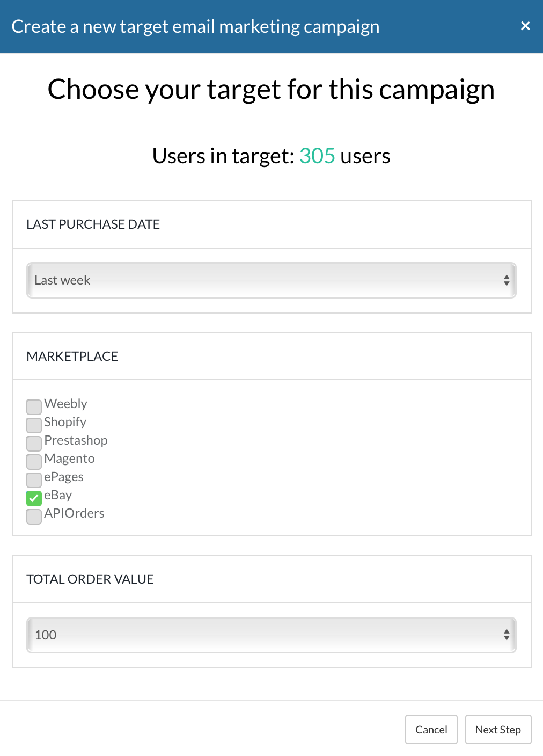Screen dimensions: 543x756
Task: Tick the Weebly marketplace checkbox
Action: [34, 406]
